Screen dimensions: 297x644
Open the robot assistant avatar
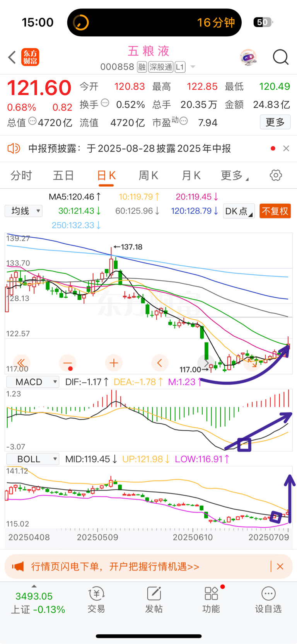(x=248, y=58)
